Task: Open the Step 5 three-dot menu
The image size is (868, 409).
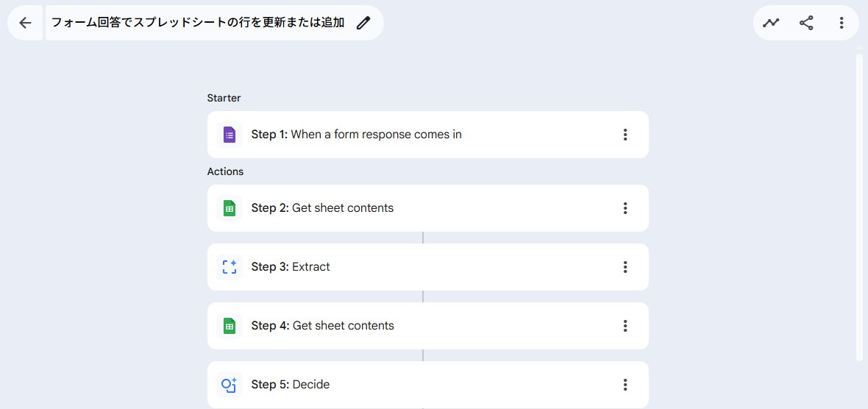Action: (625, 385)
